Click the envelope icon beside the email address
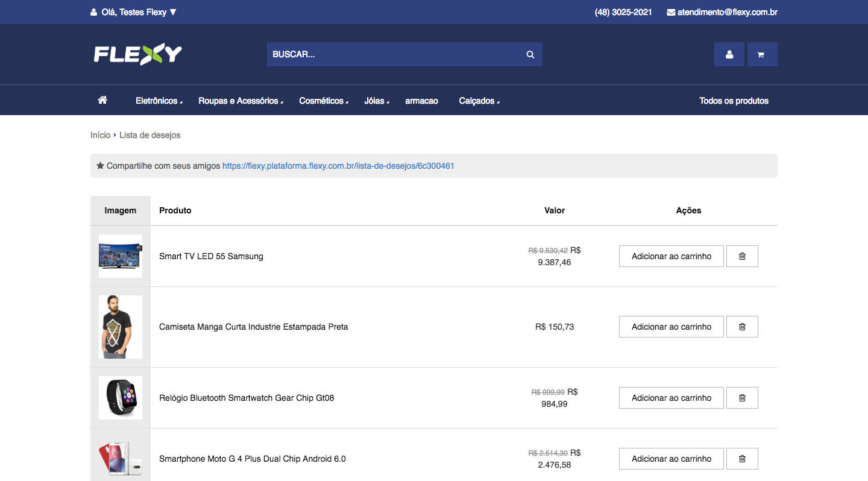This screenshot has width=868, height=481. point(671,12)
